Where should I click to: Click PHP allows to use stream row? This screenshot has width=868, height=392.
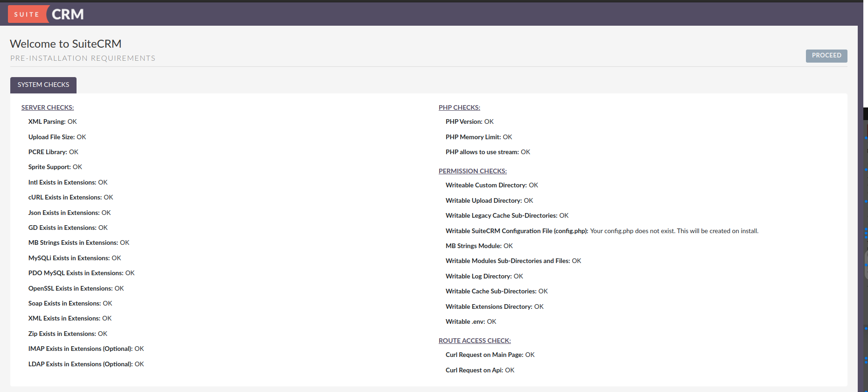click(x=488, y=152)
